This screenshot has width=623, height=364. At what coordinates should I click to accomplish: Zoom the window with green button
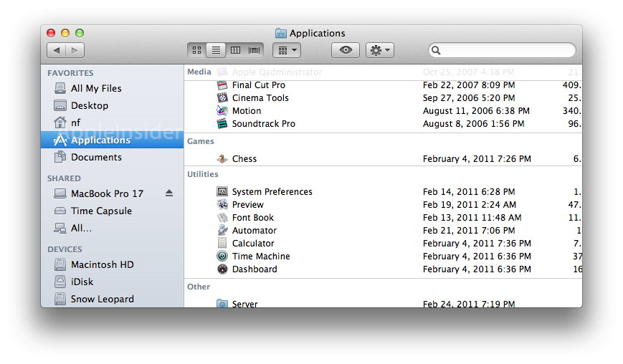point(80,33)
